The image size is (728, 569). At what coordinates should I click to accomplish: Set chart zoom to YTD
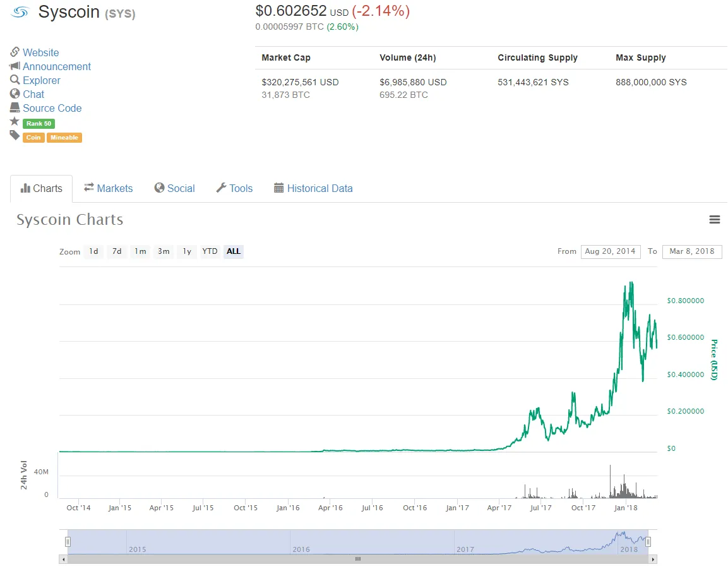point(210,251)
